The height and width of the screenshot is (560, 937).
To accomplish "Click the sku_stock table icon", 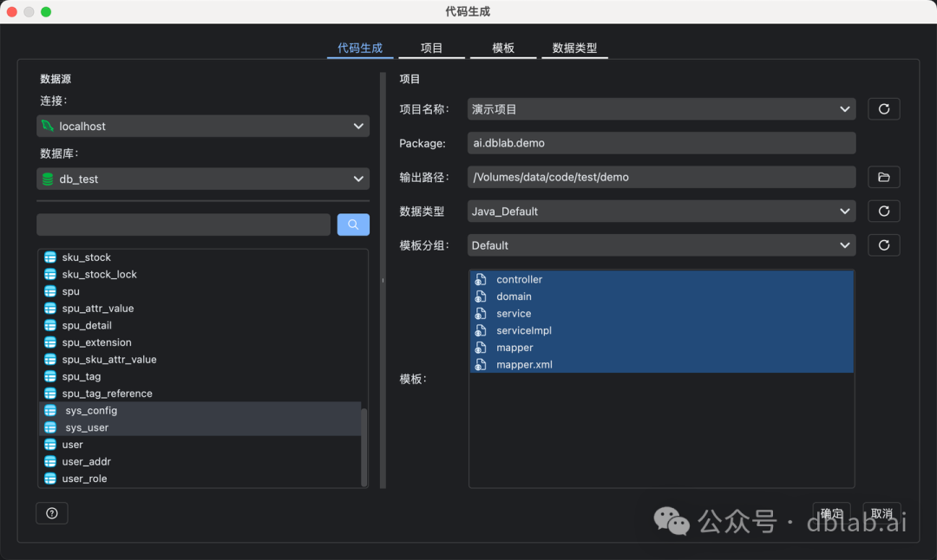I will point(50,257).
